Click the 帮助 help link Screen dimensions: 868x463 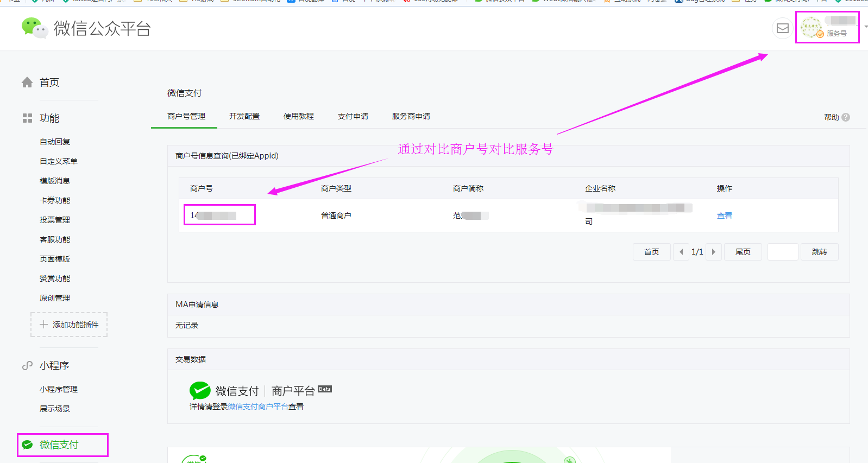832,117
